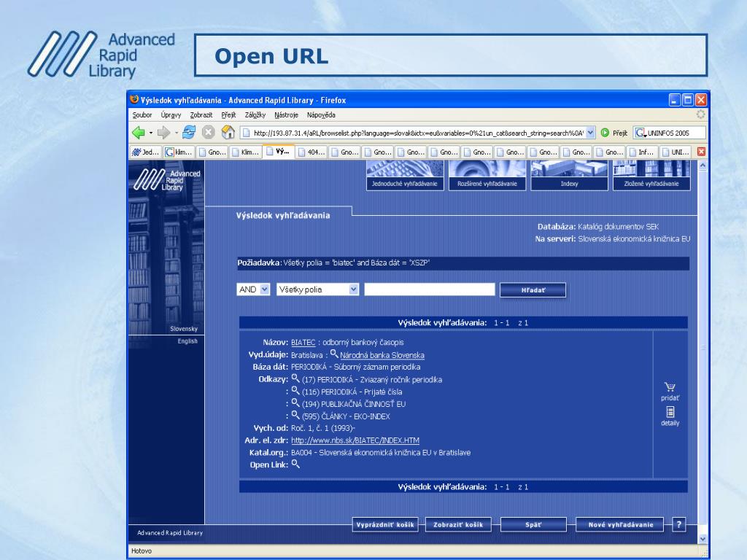Screen dimensions: 747x560
Task: Click "PERIODIKÁ - Súborný záznam periodika" text
Action: 355,367
